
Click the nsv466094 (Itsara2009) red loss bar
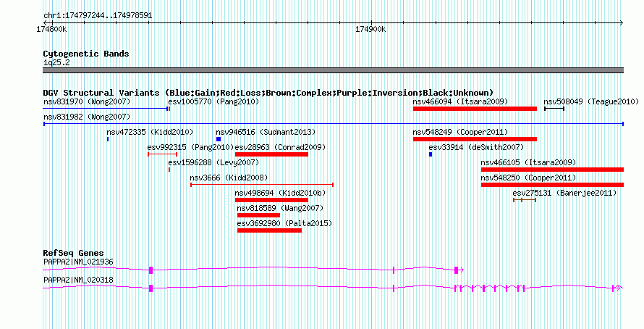(x=475, y=109)
